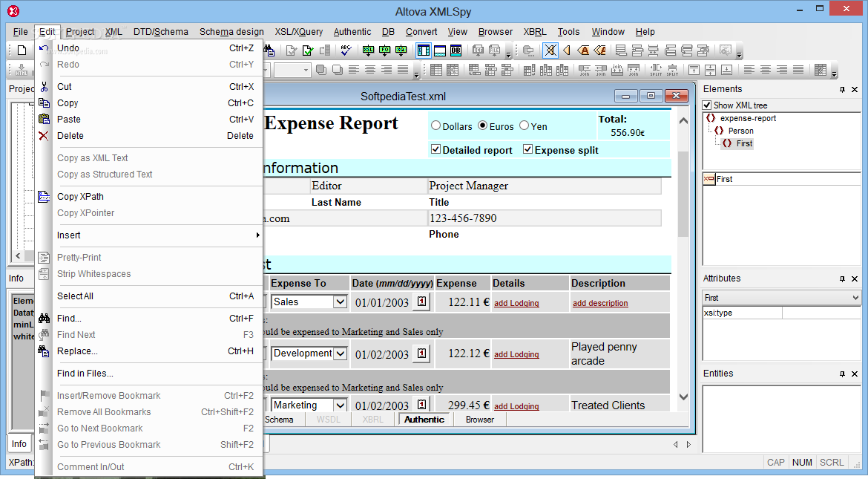Click add Lodging link in the Sales row
The width and height of the screenshot is (868, 479).
tap(516, 303)
